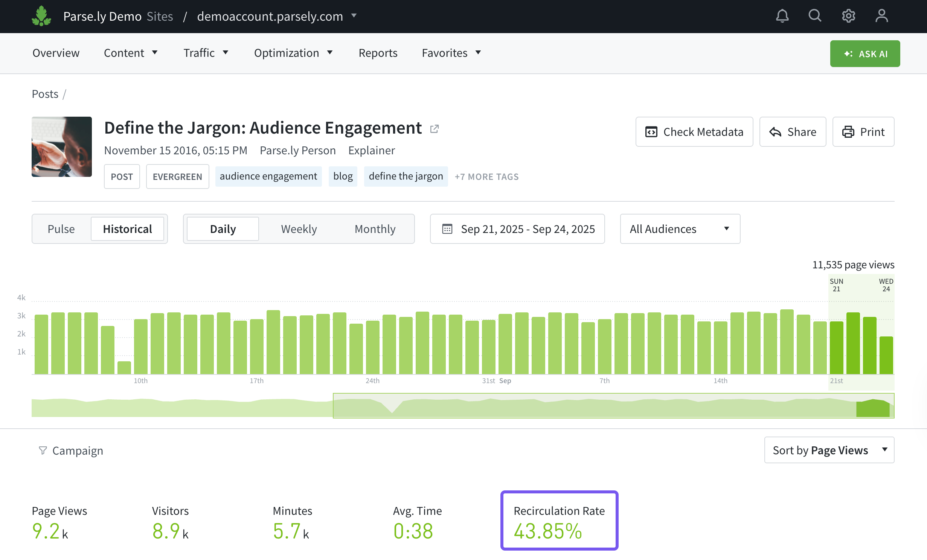Click the Check Metadata button

tap(694, 132)
